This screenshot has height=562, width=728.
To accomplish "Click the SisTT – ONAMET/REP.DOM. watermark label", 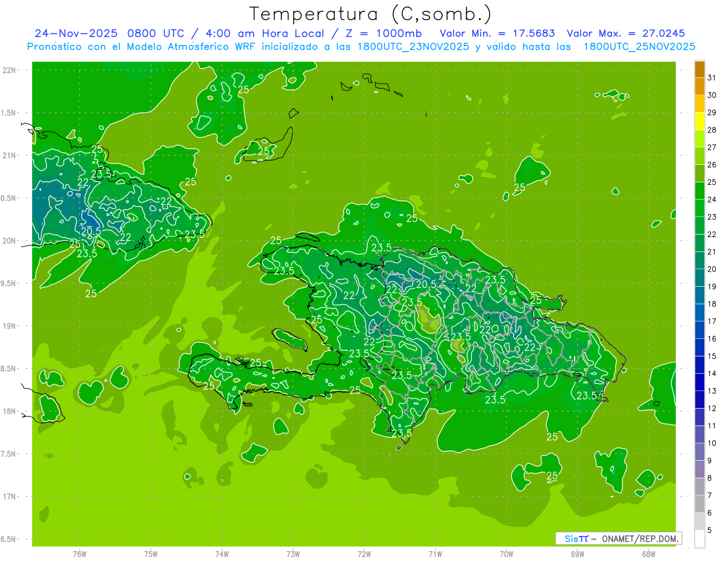I will (618, 538).
